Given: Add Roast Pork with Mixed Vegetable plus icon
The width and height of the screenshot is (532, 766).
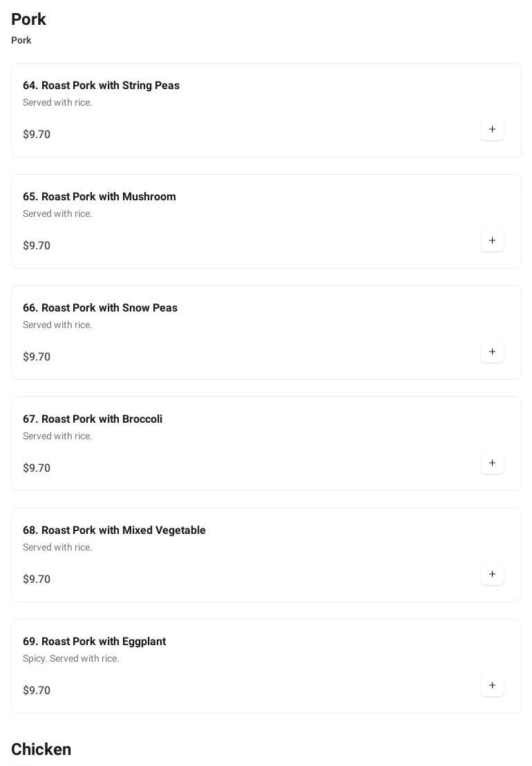Looking at the screenshot, I should point(492,574).
